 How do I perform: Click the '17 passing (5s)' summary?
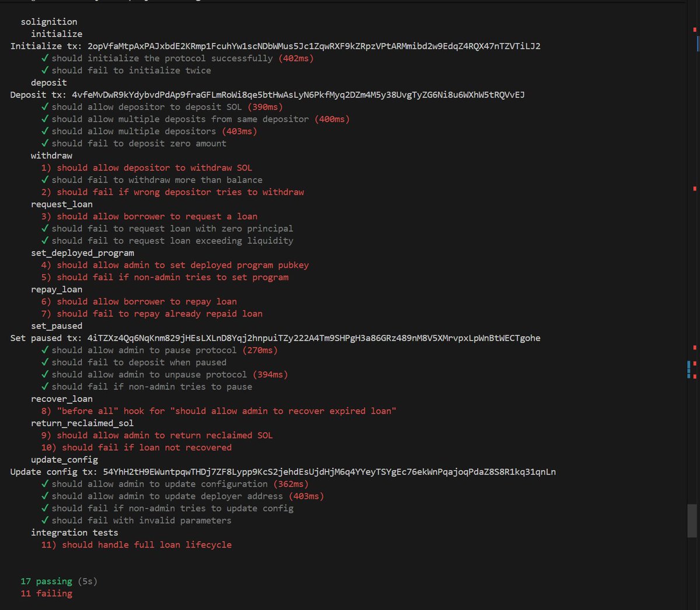tap(59, 581)
